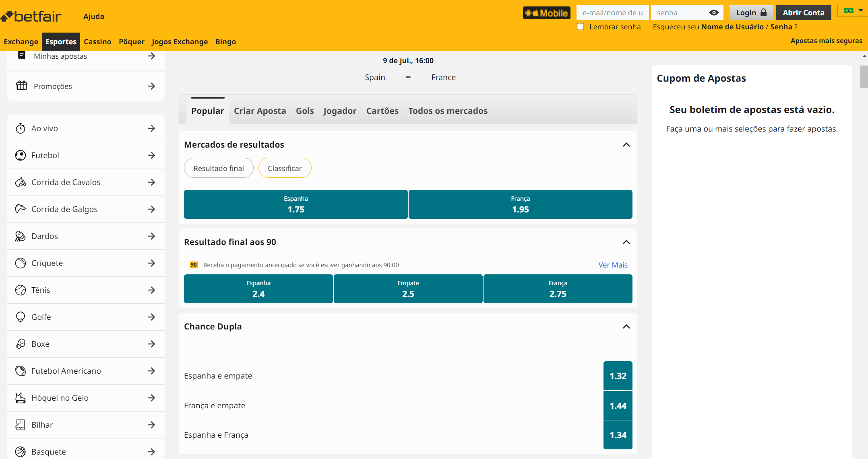Click the lock icon on Login
868x459 pixels.
[x=763, y=12]
